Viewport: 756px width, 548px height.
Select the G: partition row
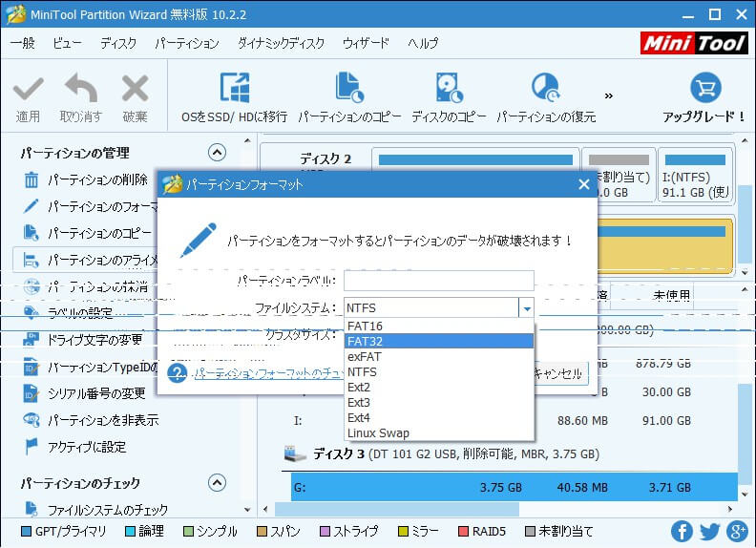pos(514,487)
